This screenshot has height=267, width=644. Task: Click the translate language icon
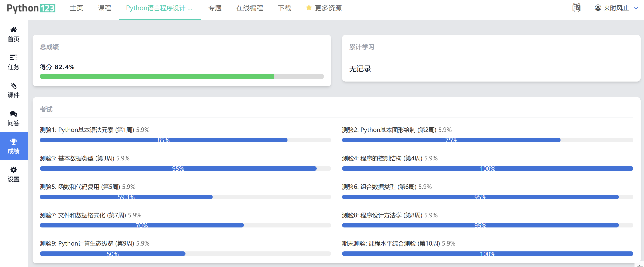pyautogui.click(x=577, y=8)
